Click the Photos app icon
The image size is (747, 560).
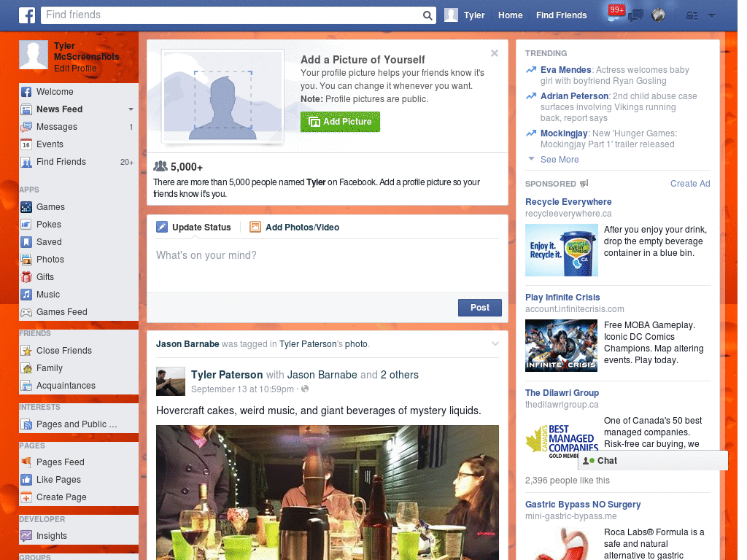click(x=26, y=260)
